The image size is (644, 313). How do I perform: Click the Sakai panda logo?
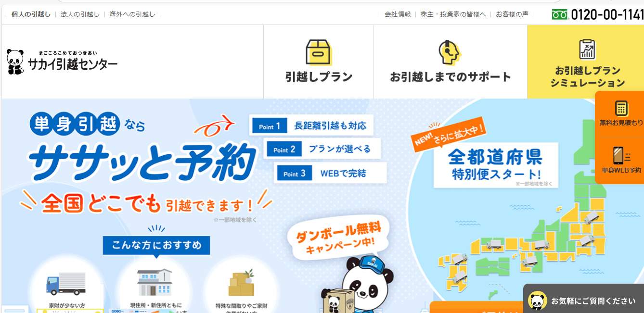point(15,62)
